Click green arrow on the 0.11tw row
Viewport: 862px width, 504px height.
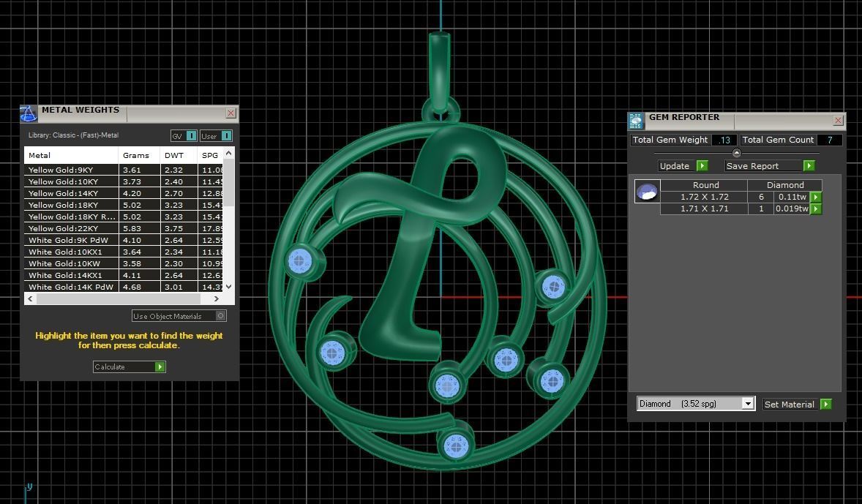click(x=816, y=197)
